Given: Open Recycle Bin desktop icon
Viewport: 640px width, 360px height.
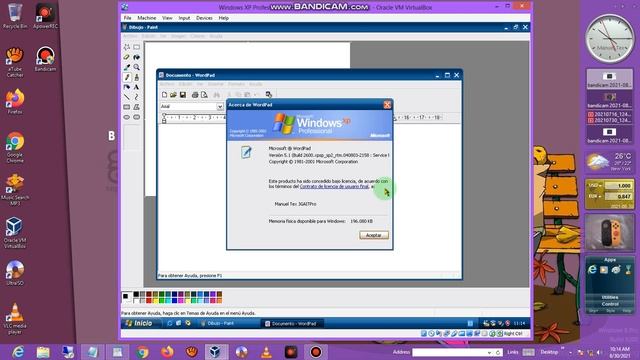Looking at the screenshot, I should point(15,16).
